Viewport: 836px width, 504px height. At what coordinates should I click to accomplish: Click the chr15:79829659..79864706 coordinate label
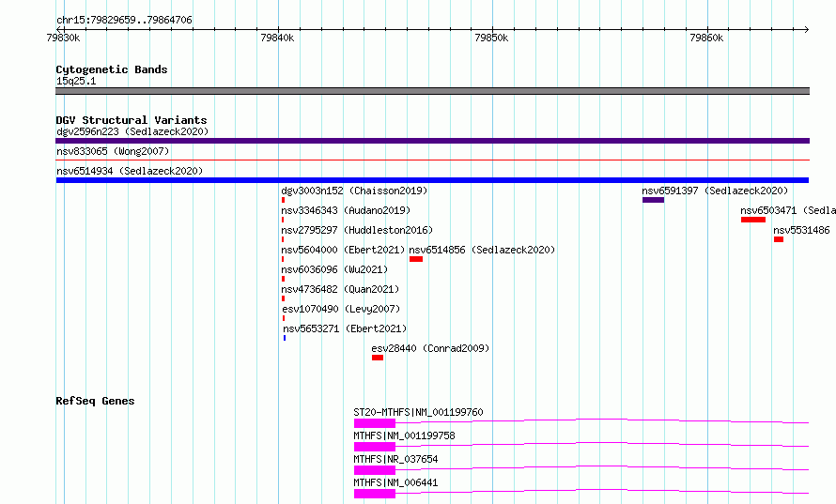coord(124,21)
